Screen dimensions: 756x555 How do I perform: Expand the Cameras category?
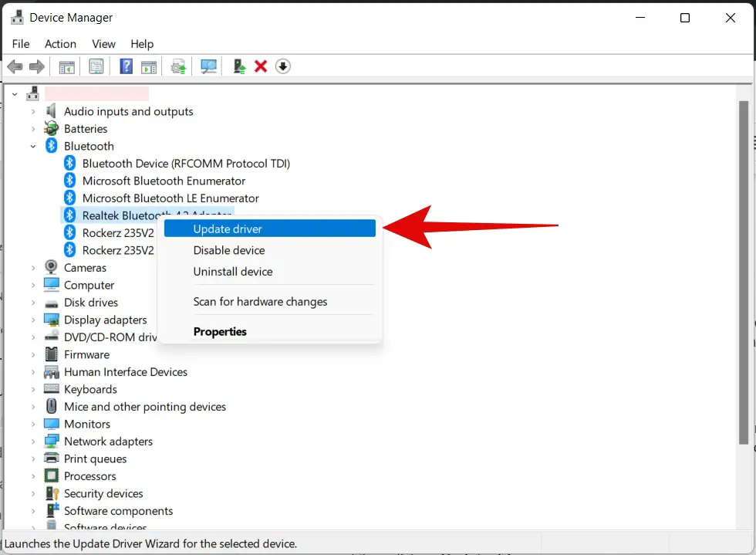(x=32, y=268)
